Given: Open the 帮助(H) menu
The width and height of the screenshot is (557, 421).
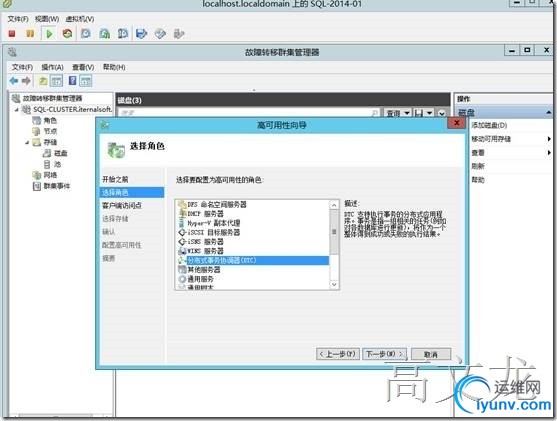Looking at the screenshot, I should click(x=114, y=67).
